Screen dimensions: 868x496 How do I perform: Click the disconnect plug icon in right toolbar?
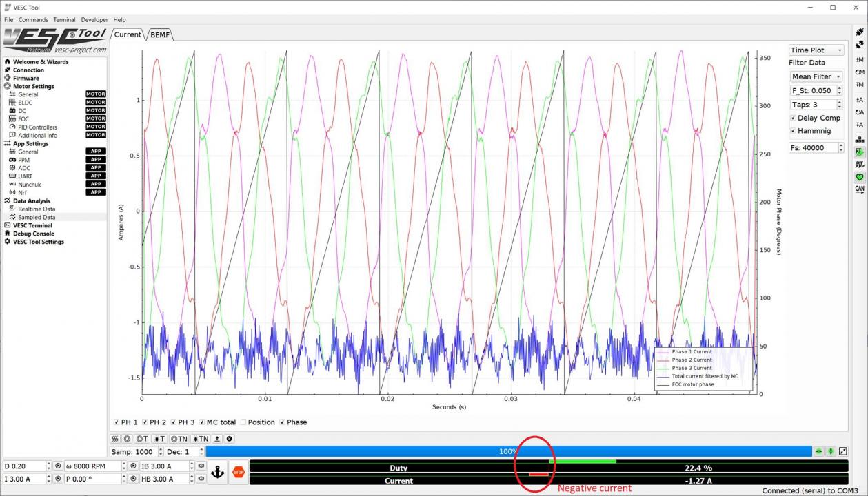(x=859, y=45)
